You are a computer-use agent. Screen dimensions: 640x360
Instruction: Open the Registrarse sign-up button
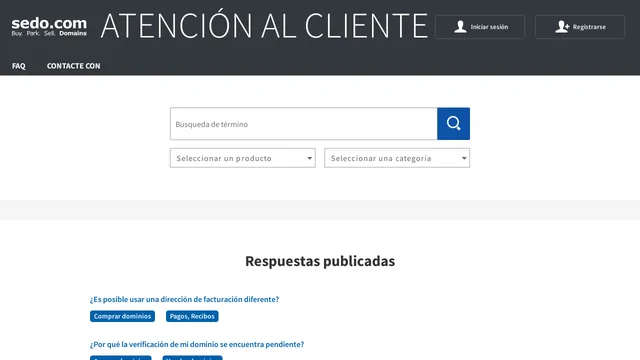tap(580, 27)
